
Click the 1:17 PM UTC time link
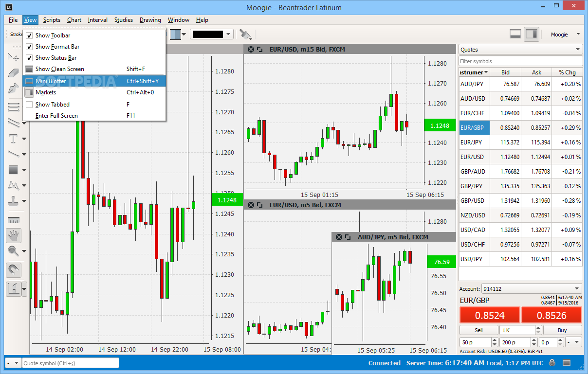[517, 363]
